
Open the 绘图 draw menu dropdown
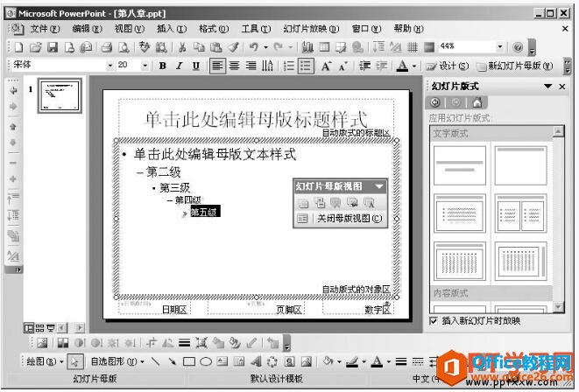pyautogui.click(x=45, y=361)
